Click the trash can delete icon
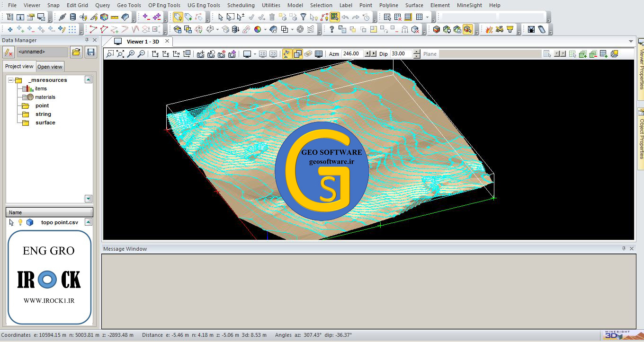 [x=272, y=17]
